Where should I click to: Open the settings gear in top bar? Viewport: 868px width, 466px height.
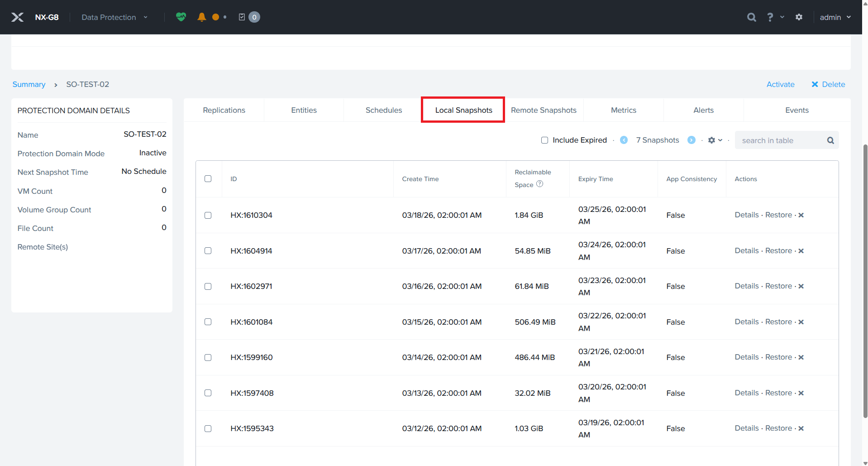pos(799,17)
